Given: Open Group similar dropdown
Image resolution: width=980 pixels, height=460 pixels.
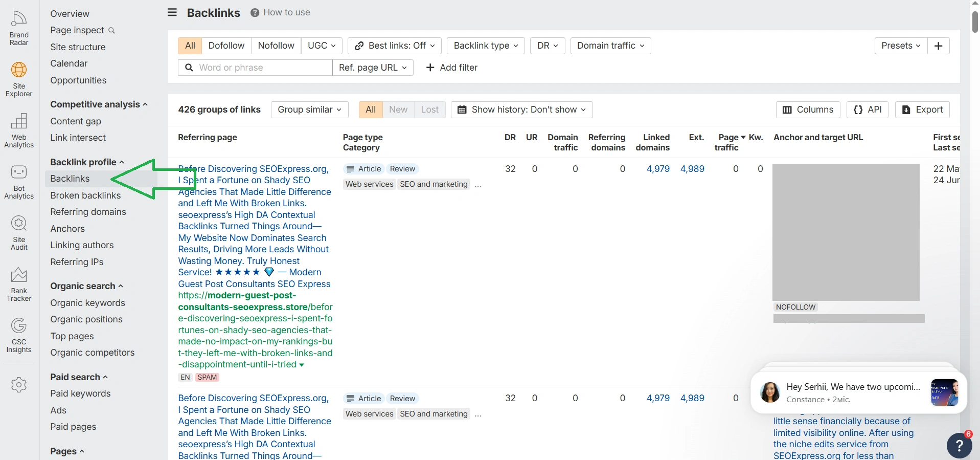Looking at the screenshot, I should pyautogui.click(x=310, y=109).
